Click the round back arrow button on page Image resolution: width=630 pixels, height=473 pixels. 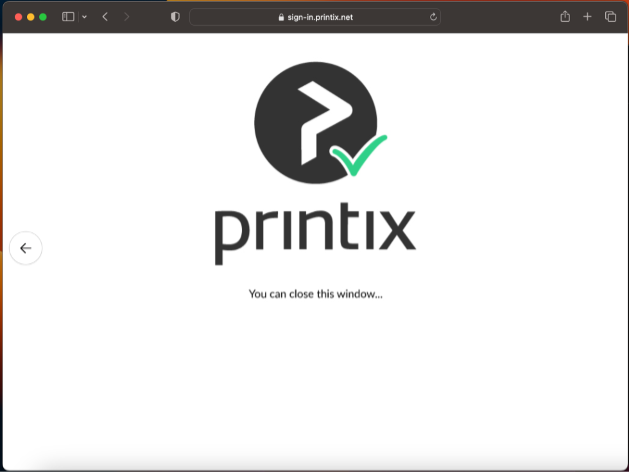26,248
